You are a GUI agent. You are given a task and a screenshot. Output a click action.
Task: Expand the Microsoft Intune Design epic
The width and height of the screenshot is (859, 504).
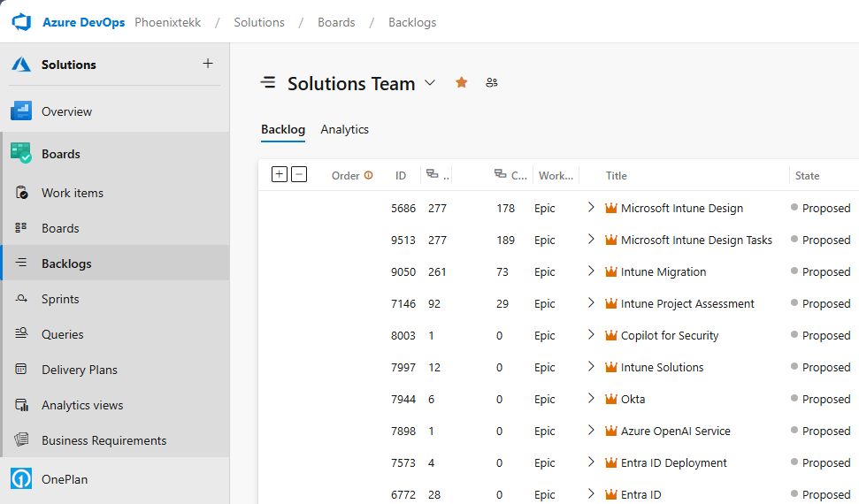coord(591,208)
